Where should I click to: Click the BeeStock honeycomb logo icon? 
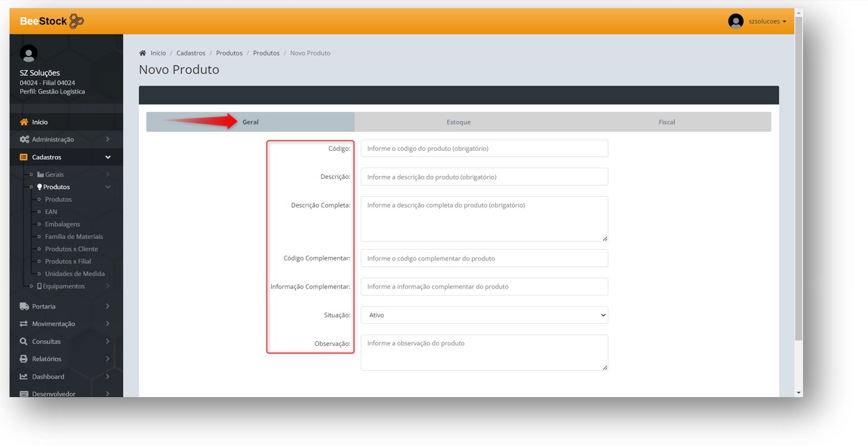76,21
